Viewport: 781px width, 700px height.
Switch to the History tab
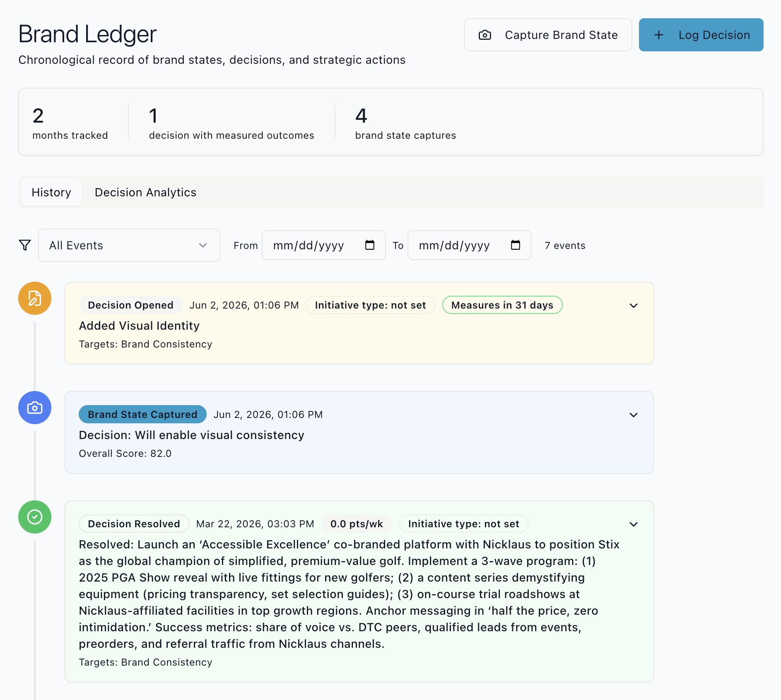pyautogui.click(x=51, y=192)
